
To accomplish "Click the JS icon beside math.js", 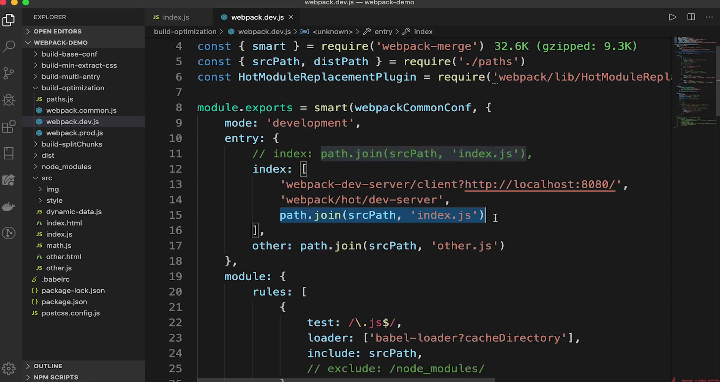I will [39, 246].
